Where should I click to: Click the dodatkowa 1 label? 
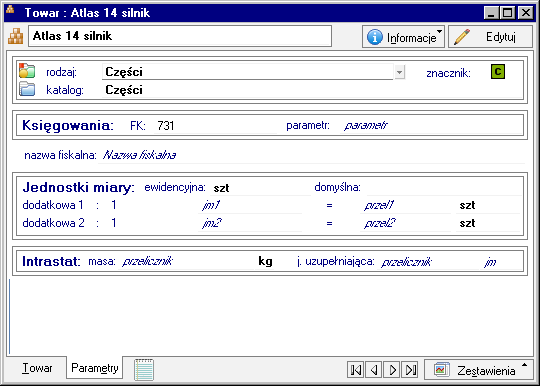click(53, 205)
